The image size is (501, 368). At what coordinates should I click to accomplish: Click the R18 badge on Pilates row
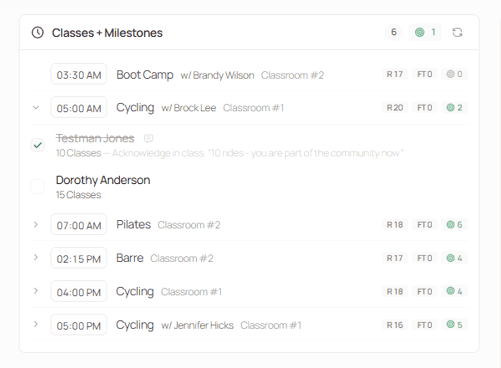(x=395, y=225)
